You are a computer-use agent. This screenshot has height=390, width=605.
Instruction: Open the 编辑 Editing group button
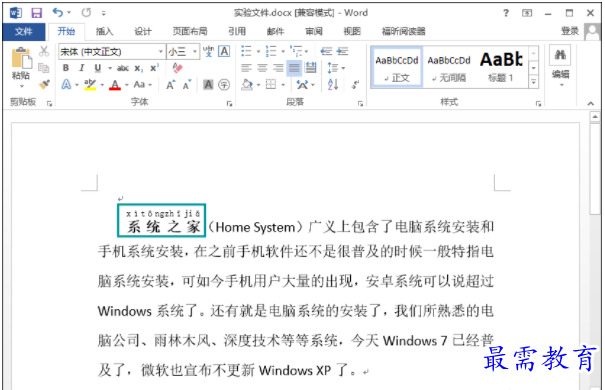560,66
